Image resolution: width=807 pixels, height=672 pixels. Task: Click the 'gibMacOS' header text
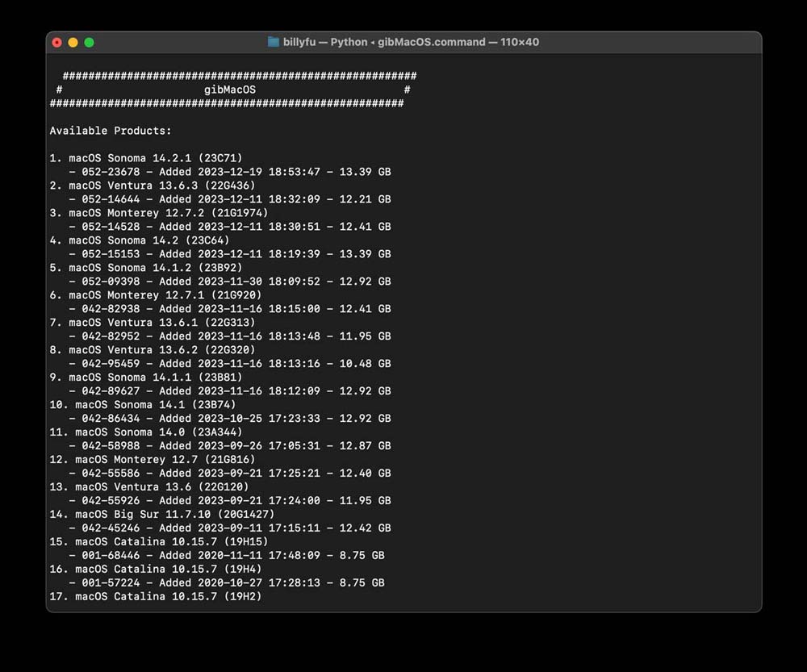pyautogui.click(x=229, y=90)
